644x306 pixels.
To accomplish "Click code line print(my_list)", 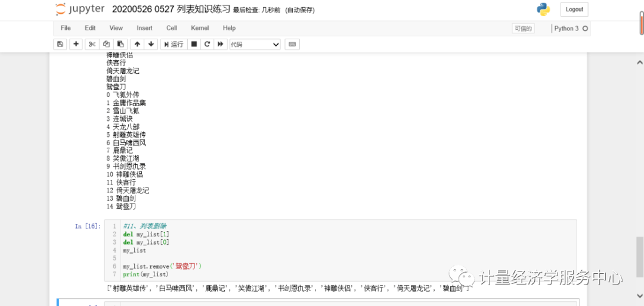I will [x=145, y=274].
